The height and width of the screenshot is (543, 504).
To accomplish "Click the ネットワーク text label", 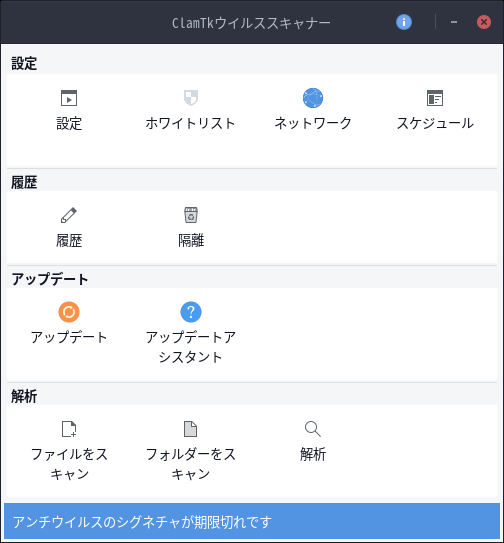I will pos(313,123).
